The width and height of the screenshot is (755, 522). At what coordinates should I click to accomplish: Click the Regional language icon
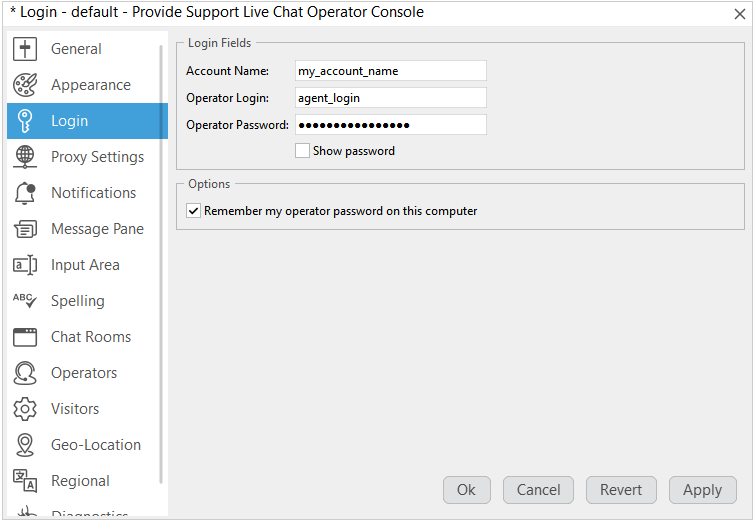pyautogui.click(x=25, y=481)
